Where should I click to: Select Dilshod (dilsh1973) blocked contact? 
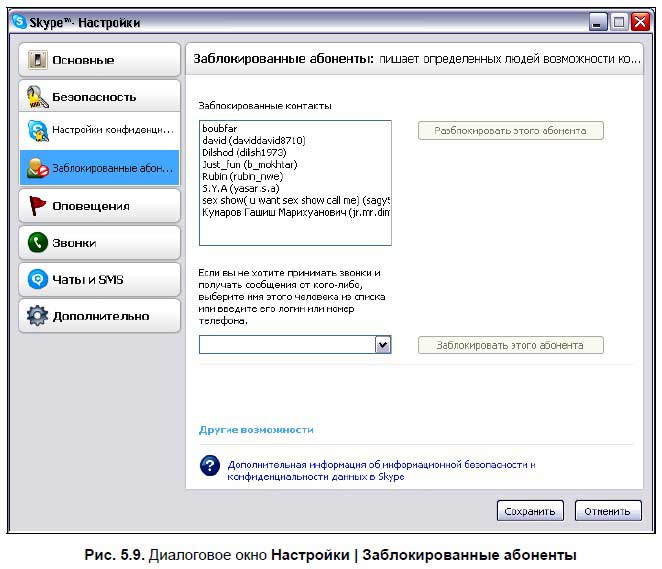coord(248,152)
